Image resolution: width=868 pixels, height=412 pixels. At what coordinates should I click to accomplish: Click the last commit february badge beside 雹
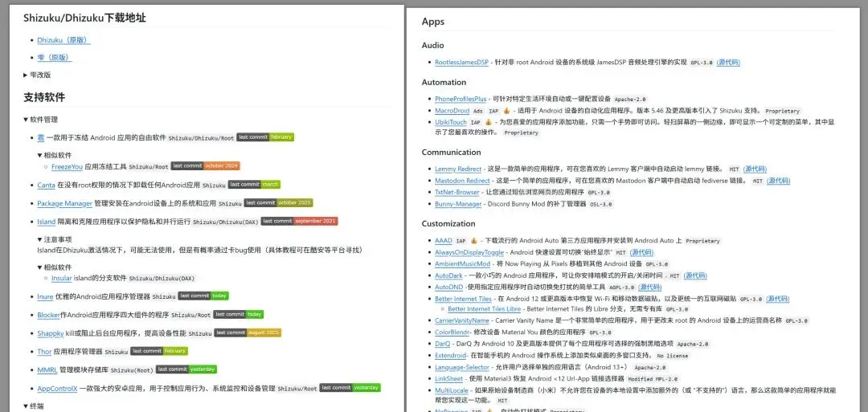tap(265, 137)
